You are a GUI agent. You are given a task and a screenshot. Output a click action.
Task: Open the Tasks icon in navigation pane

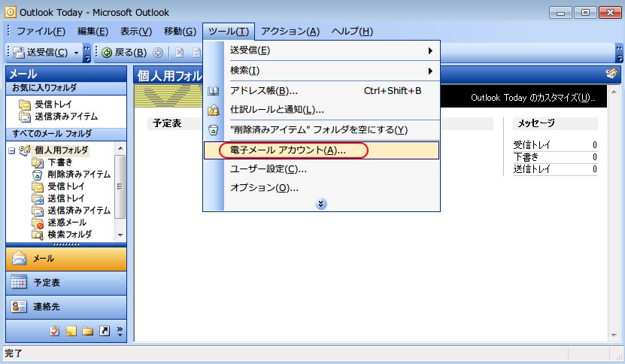pos(55,331)
